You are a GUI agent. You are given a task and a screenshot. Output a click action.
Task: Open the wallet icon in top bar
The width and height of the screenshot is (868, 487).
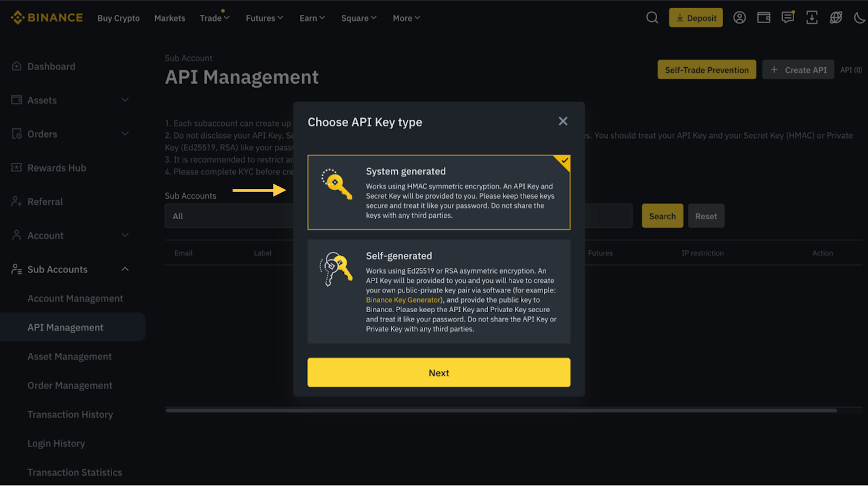pos(764,18)
